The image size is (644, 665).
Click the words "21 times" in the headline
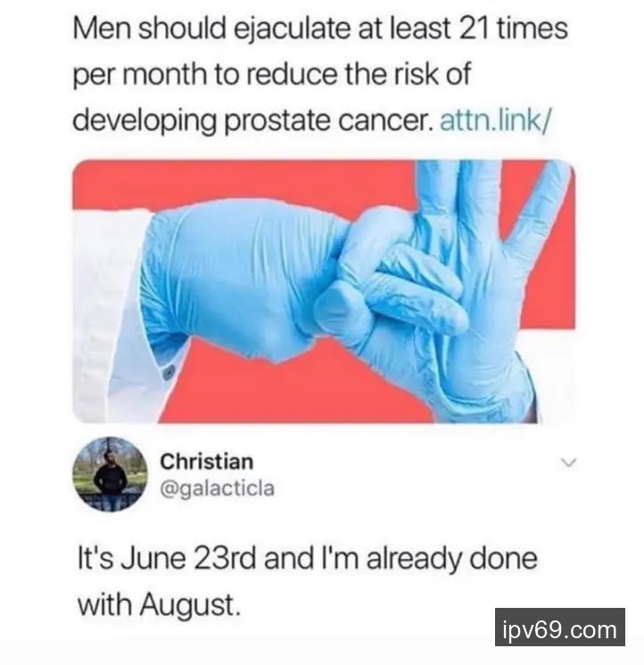pyautogui.click(x=514, y=29)
